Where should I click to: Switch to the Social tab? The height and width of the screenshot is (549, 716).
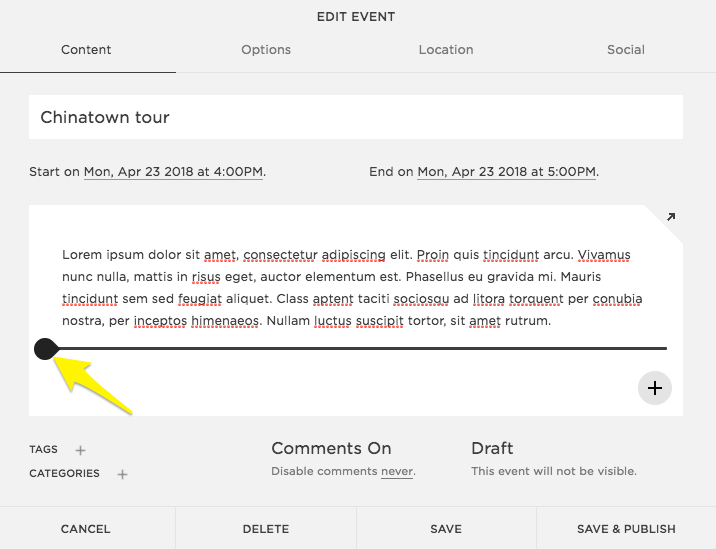[626, 49]
